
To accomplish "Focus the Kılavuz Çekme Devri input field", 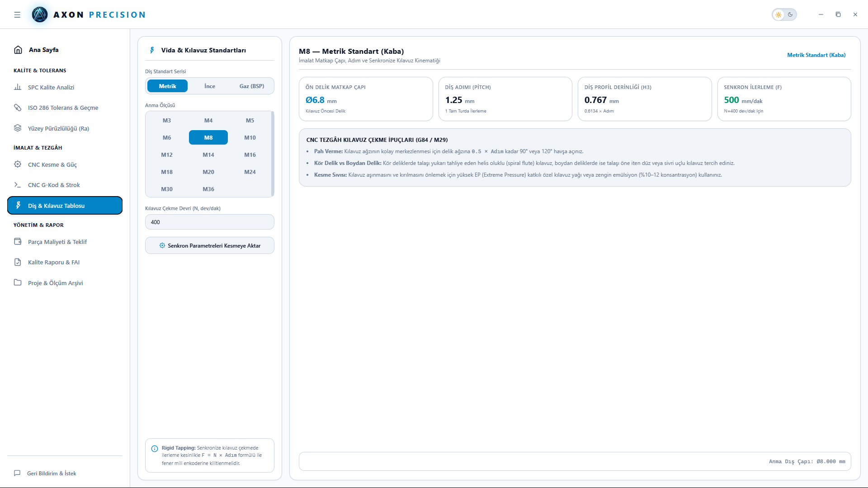I will pos(210,222).
